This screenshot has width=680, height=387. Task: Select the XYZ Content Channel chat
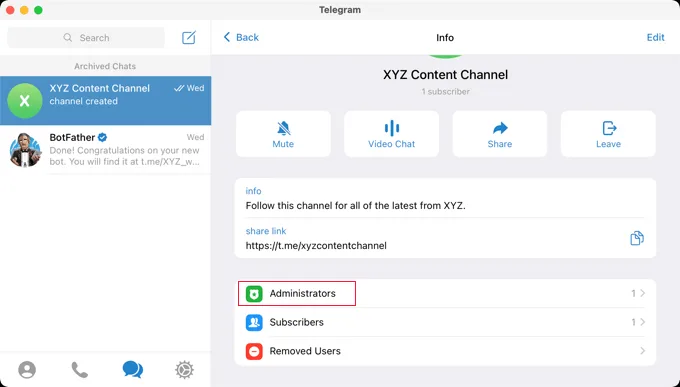point(105,101)
